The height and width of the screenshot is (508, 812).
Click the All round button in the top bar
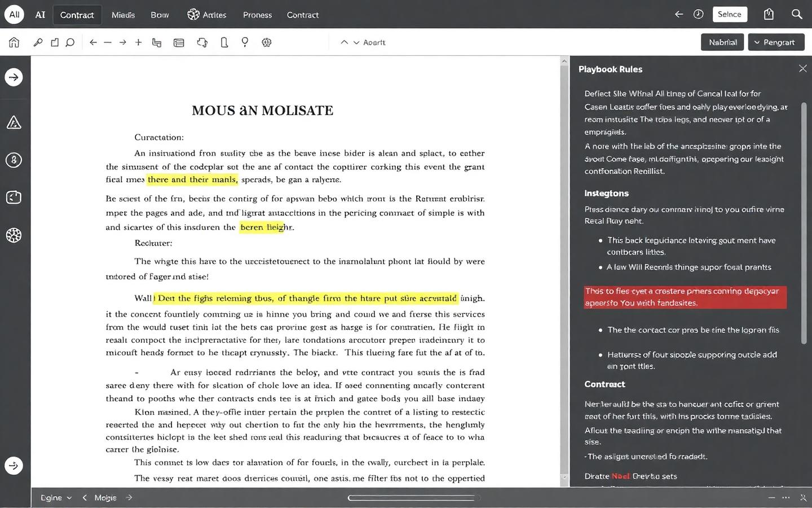point(14,14)
